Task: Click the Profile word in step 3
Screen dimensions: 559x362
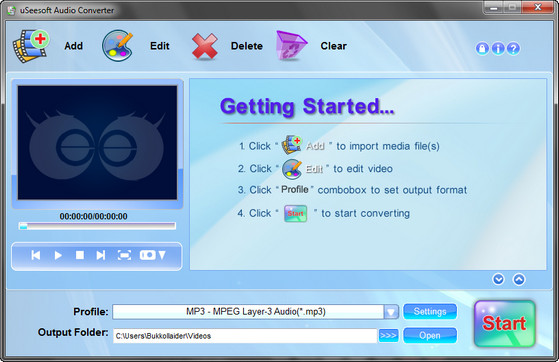Action: pos(295,189)
